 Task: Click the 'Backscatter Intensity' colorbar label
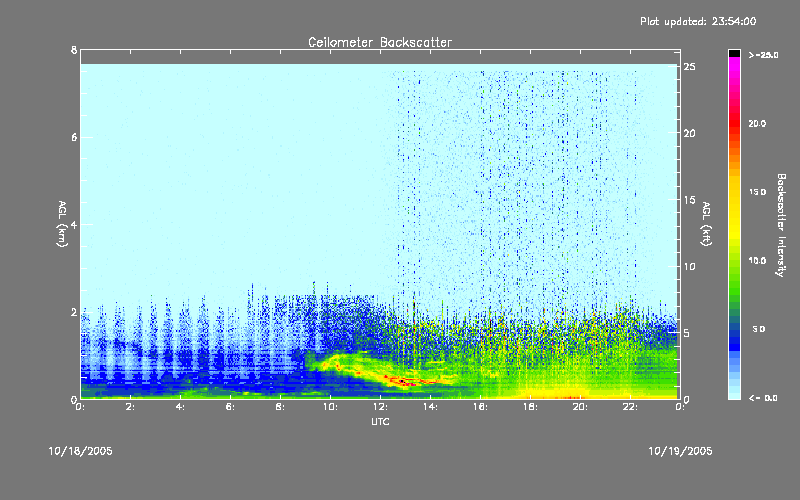point(781,225)
